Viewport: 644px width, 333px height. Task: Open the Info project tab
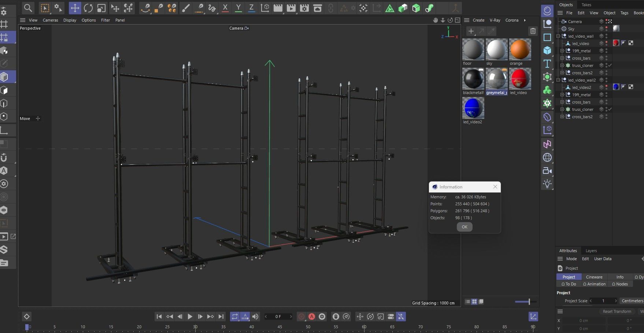tap(620, 277)
